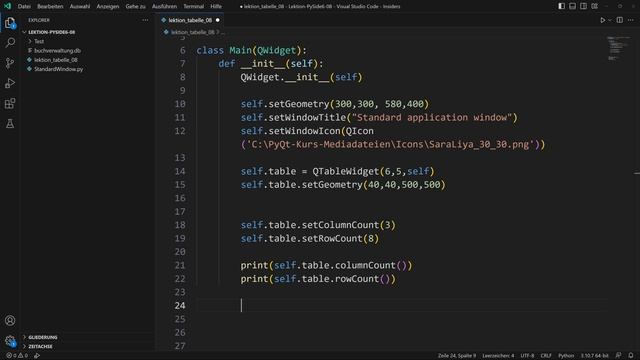This screenshot has width=640, height=360.
Task: Open the Customize Layout icon
Action: [x=594, y=6]
